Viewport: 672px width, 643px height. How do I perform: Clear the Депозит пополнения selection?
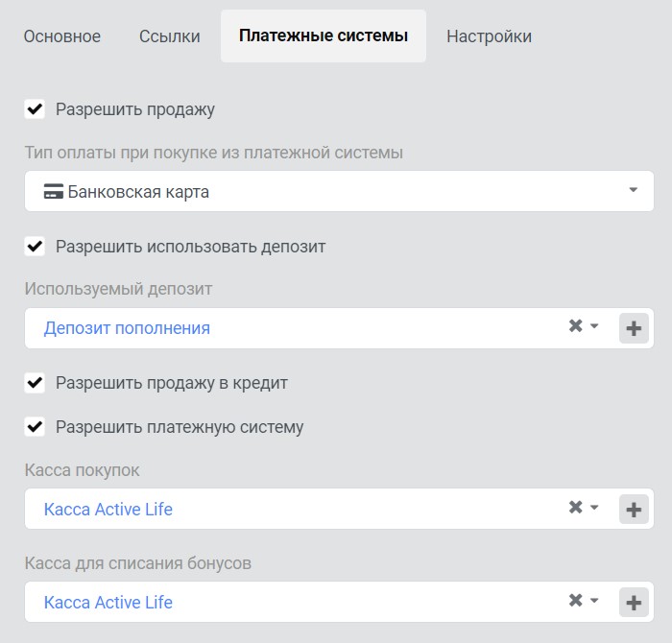coord(576,326)
